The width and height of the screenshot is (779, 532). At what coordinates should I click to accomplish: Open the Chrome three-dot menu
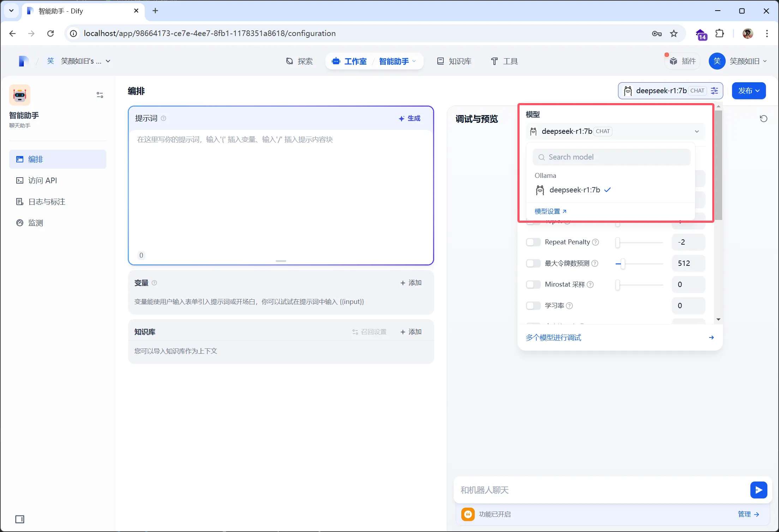[767, 34]
